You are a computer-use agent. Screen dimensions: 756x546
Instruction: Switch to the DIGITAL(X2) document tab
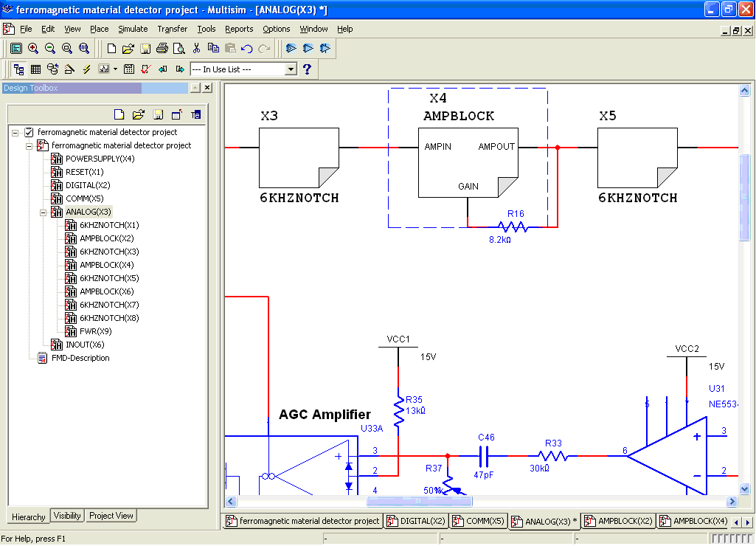coord(417,521)
